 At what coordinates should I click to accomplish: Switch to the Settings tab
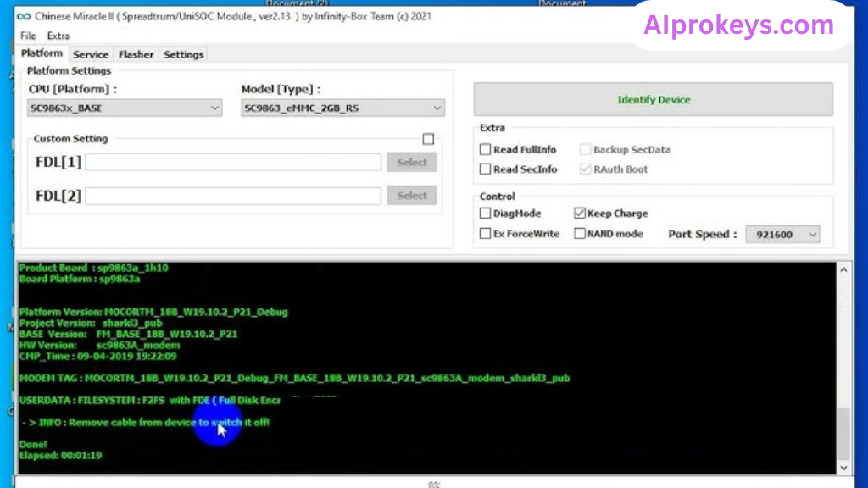pos(184,54)
